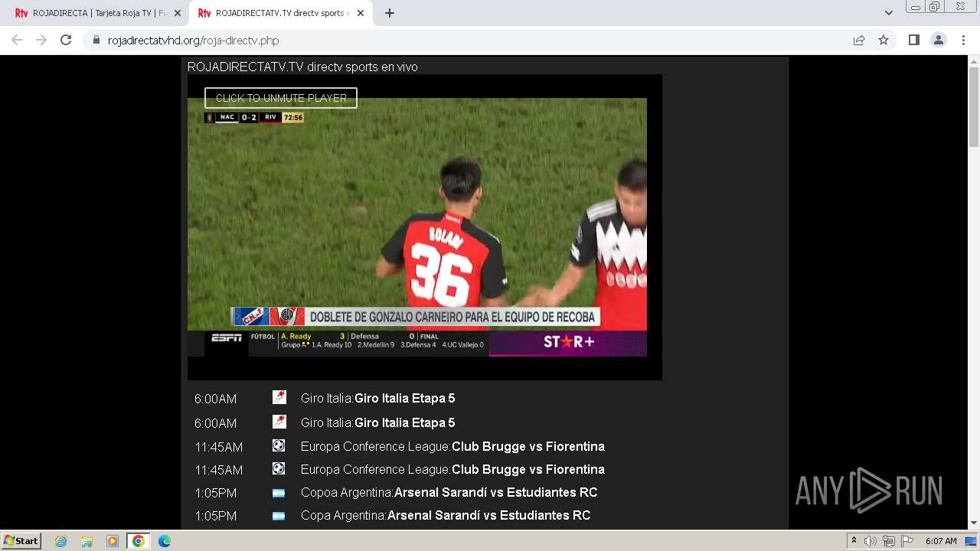The width and height of the screenshot is (980, 551).
Task: View site information lock icon
Action: coord(96,41)
